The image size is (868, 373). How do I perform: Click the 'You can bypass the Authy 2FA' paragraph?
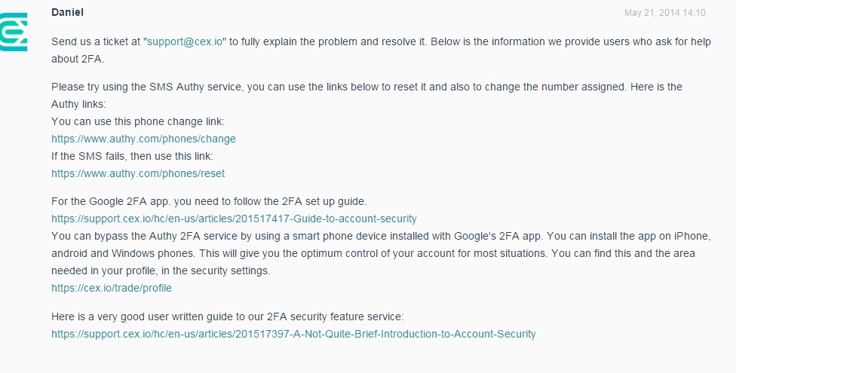click(x=302, y=236)
